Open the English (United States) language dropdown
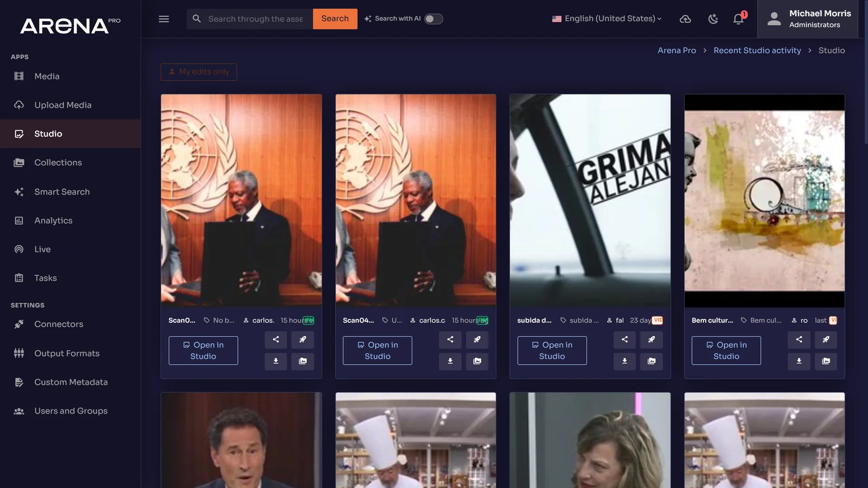This screenshot has height=488, width=868. (x=607, y=19)
